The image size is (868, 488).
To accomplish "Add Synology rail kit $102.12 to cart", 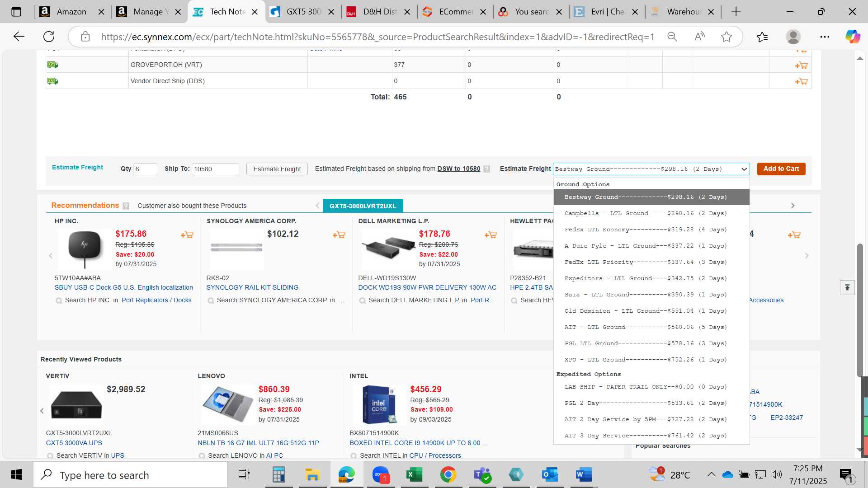I will point(339,235).
